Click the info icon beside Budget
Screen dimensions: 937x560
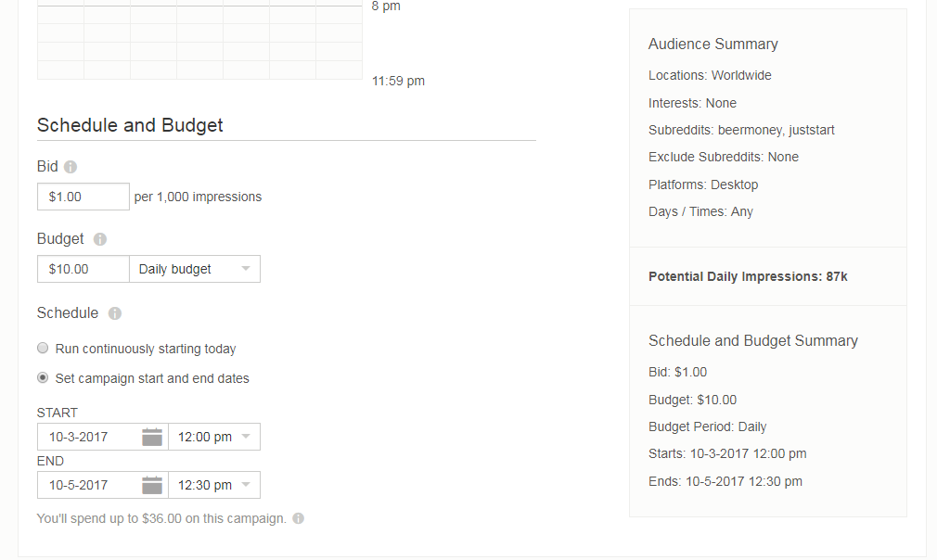coord(100,239)
